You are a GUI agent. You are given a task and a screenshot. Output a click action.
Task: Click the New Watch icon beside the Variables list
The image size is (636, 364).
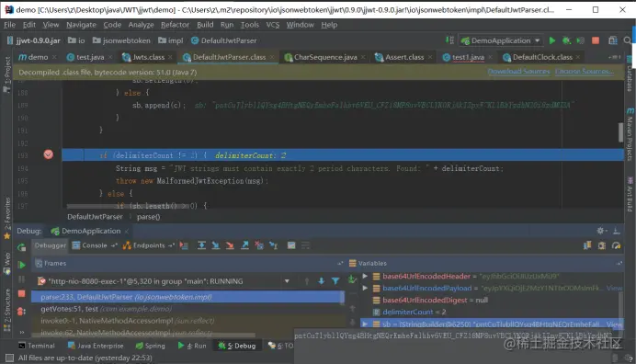coord(352,279)
